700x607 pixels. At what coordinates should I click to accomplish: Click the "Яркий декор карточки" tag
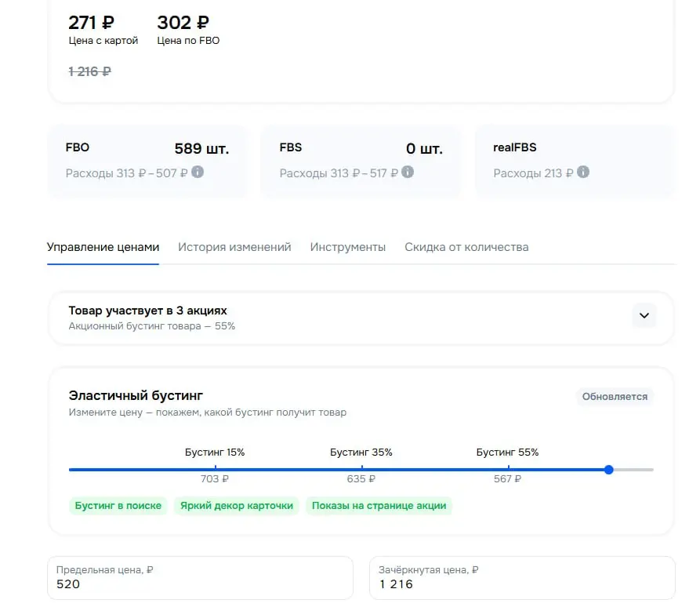(x=237, y=506)
